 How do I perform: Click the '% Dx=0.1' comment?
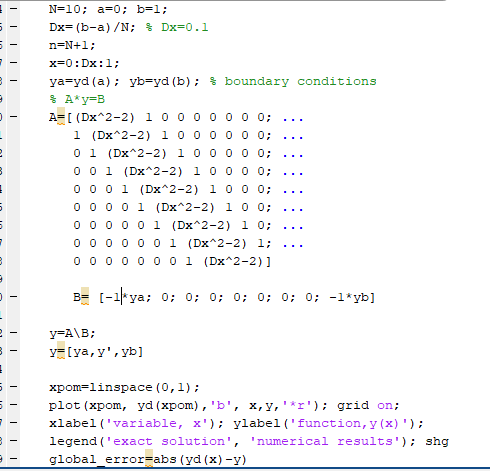[177, 27]
